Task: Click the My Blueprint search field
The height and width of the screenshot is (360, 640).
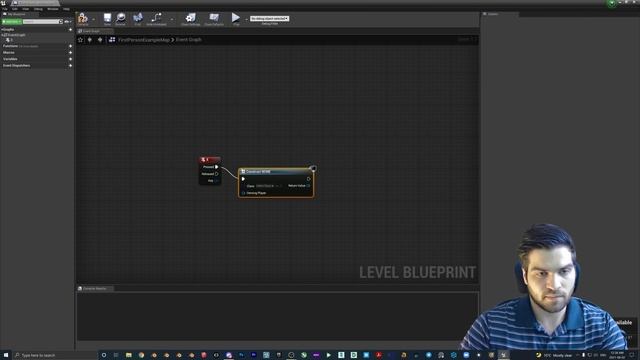Action: click(42, 22)
